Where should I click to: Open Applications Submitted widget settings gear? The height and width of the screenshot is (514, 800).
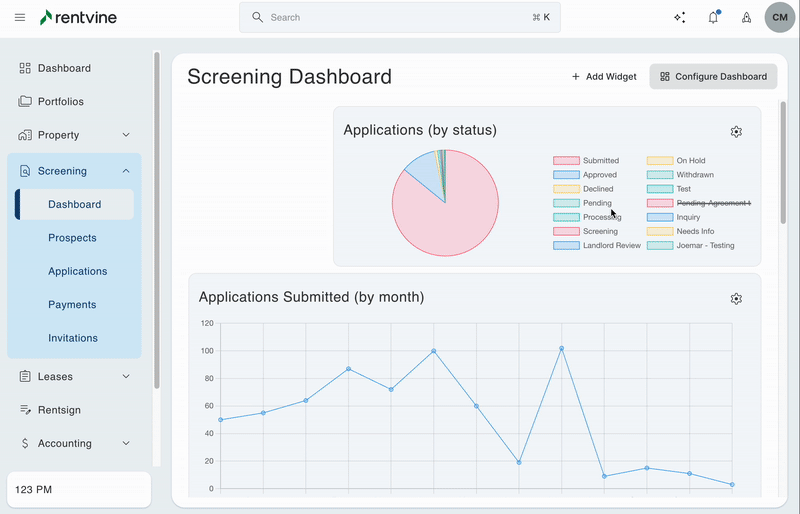pyautogui.click(x=736, y=299)
